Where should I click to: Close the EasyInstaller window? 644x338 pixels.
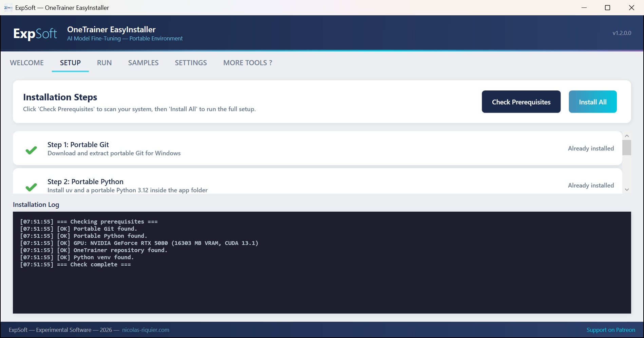coord(631,7)
